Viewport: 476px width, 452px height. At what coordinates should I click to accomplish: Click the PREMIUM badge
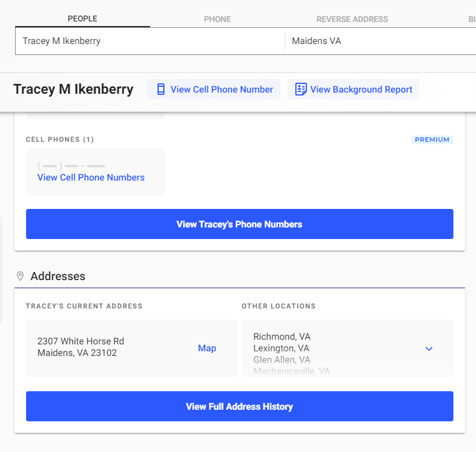tap(433, 139)
